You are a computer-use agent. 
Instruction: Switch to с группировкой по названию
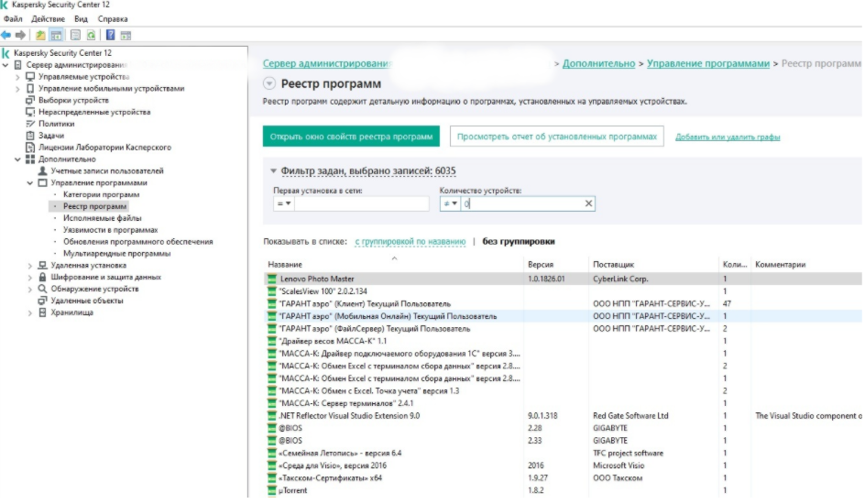(x=410, y=242)
